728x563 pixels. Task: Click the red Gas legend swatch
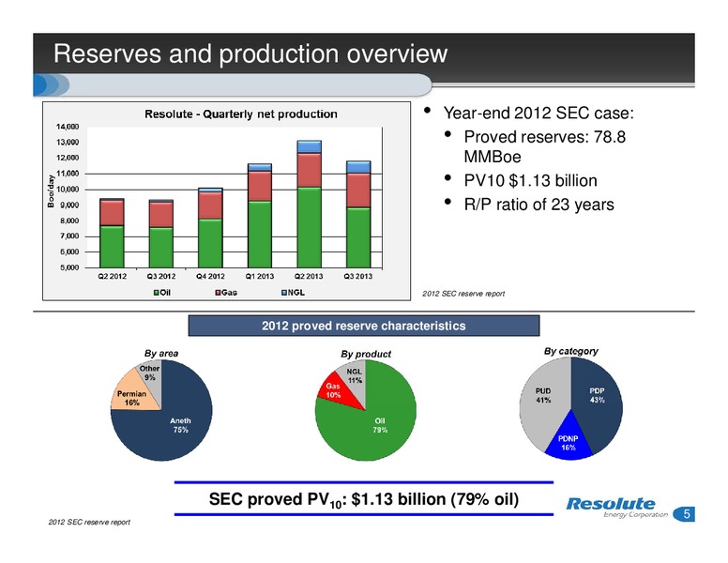tap(218, 293)
